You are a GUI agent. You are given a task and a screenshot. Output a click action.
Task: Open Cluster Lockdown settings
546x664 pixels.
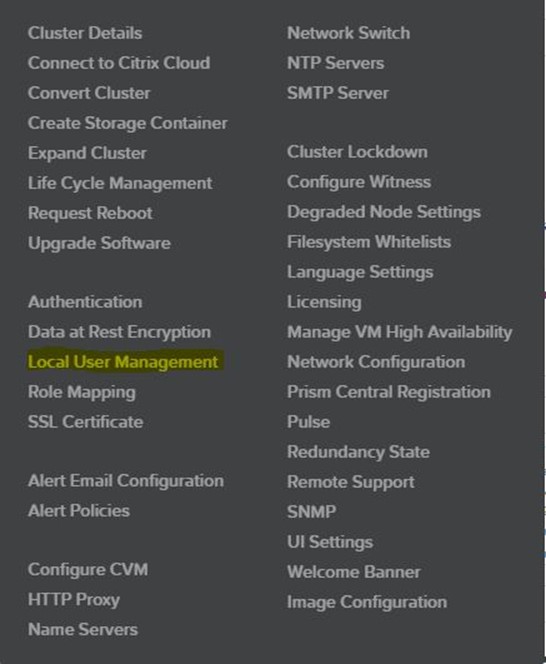pos(357,152)
